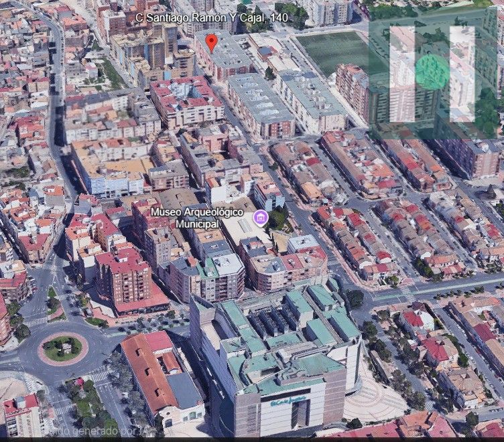504x442 pixels.
Task: Click the left white bar of pause overlay
Action: click(402, 74)
